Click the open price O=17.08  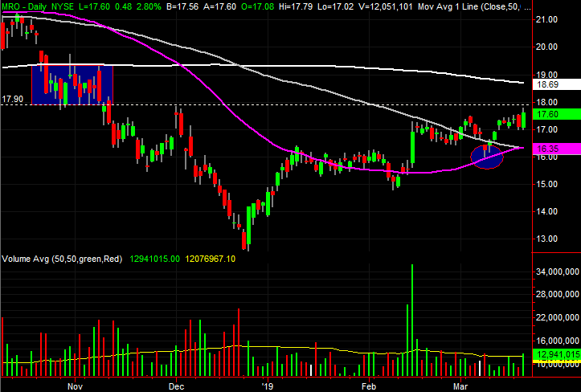(257, 6)
